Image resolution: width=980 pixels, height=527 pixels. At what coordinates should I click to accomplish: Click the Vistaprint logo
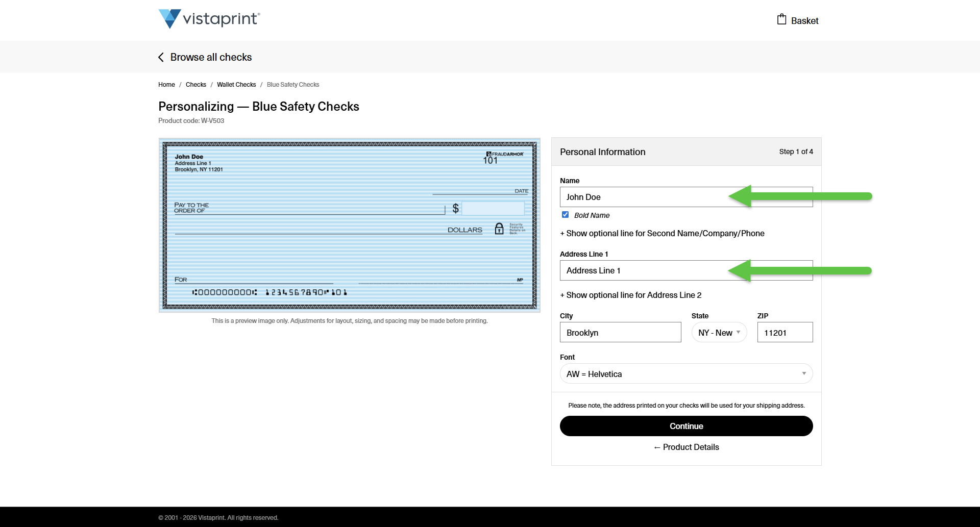tap(209, 19)
